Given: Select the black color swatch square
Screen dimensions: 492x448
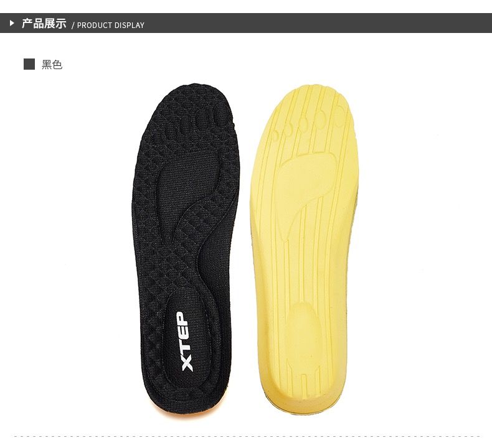Looking at the screenshot, I should click(29, 64).
